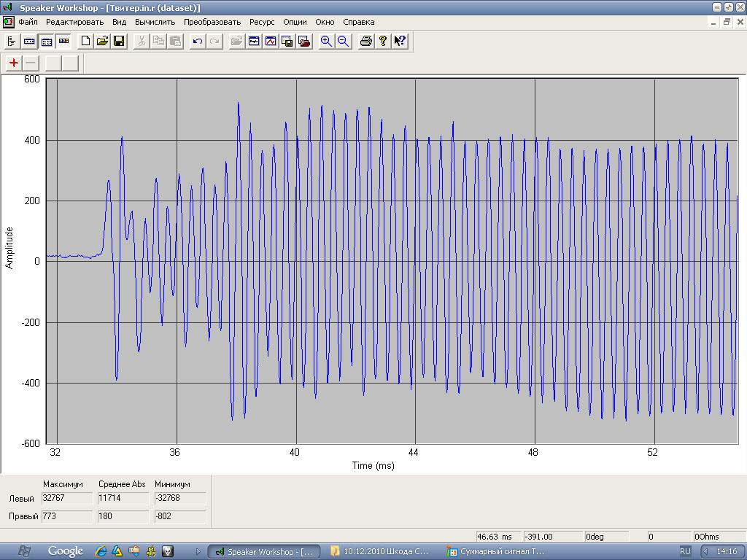Open the Преобразовать menu
747x560 pixels.
tap(212, 22)
